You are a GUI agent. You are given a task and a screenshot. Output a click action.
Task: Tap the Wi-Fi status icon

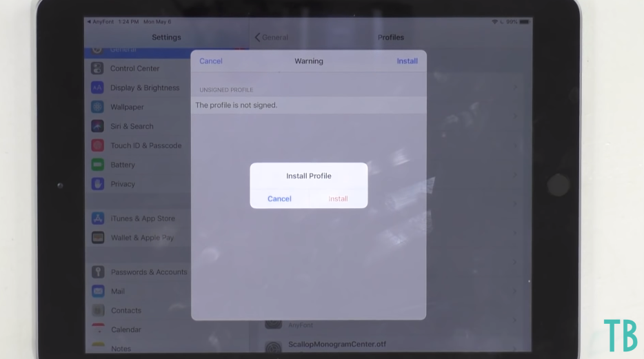[x=494, y=22]
